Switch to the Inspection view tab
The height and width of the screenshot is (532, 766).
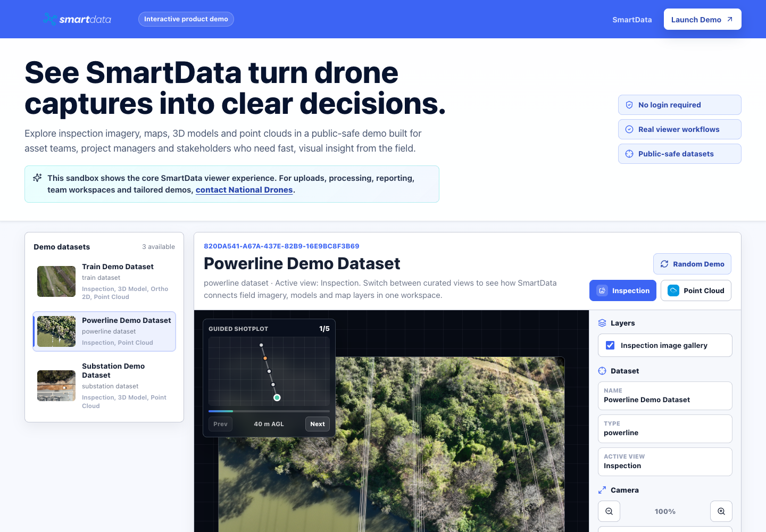click(623, 290)
